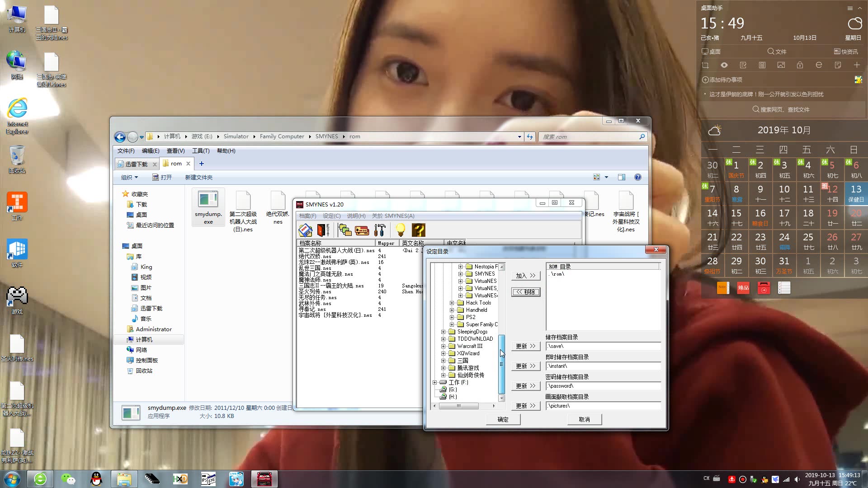The width and height of the screenshot is (868, 488).
Task: Expand the Hack Tools folder node
Action: (452, 303)
